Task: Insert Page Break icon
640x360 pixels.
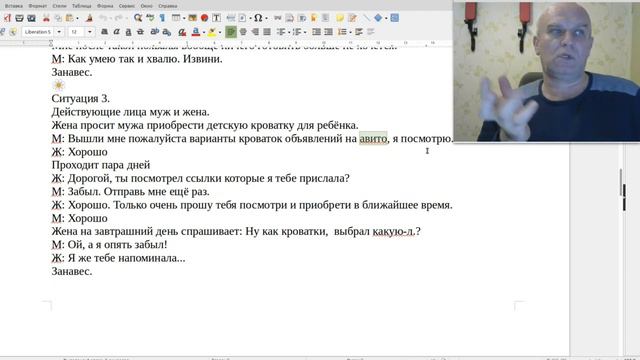Action: pos(231,18)
